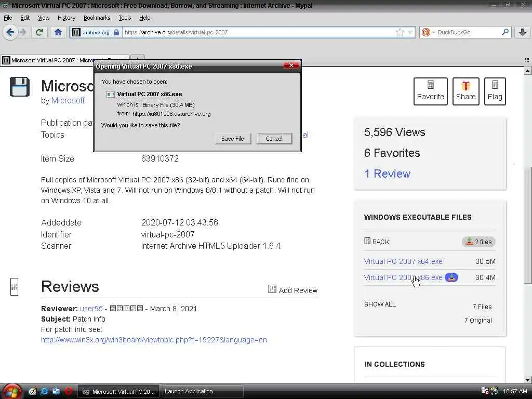
Task: Click Save File in the download dialog
Action: pyautogui.click(x=233, y=138)
